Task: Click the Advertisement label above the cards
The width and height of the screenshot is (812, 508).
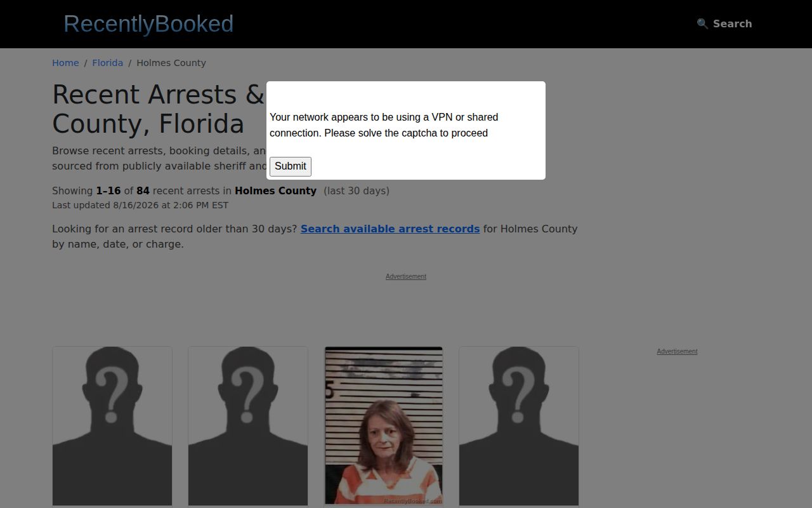Action: (406, 276)
